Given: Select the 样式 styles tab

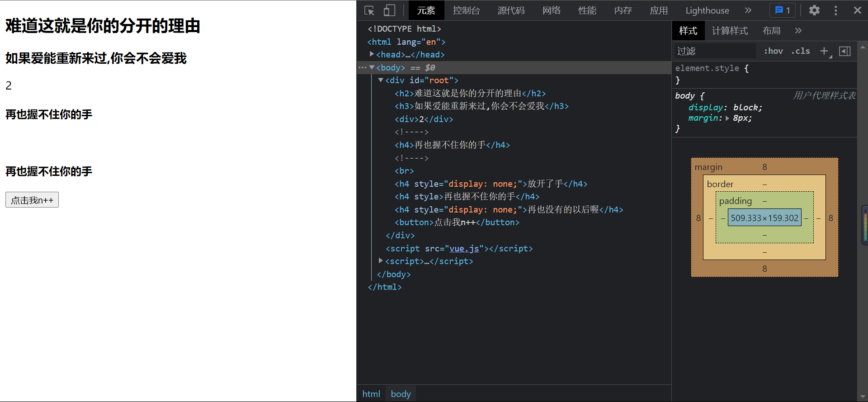Looking at the screenshot, I should pos(688,31).
